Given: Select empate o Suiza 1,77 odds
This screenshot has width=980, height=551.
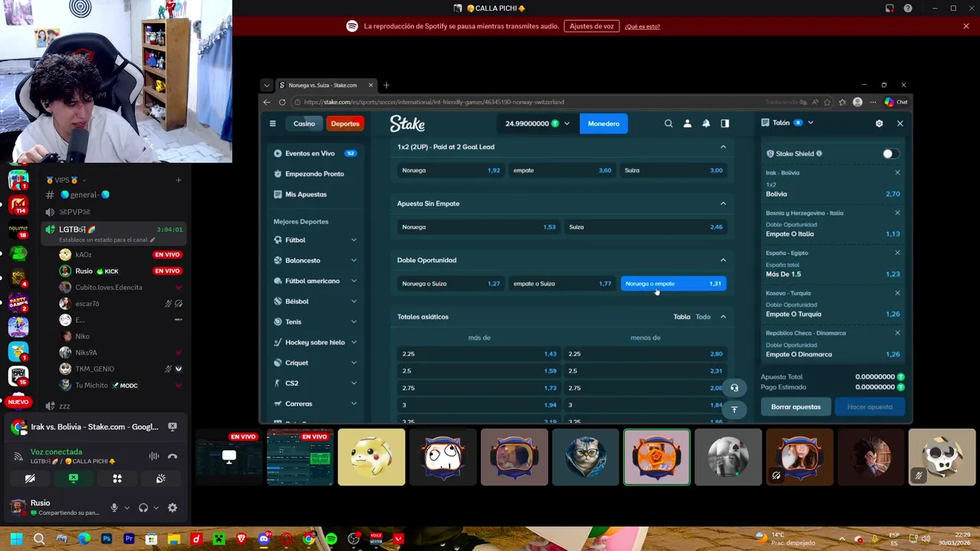Looking at the screenshot, I should click(x=562, y=283).
